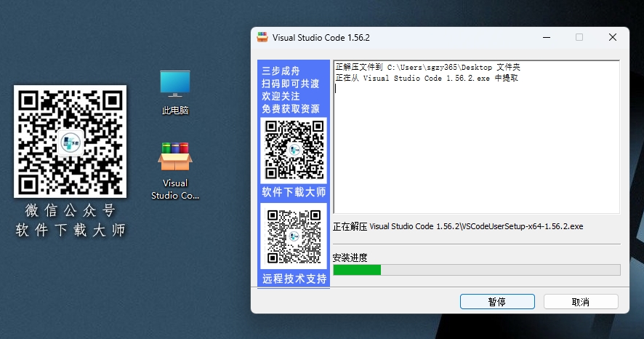Screen dimensions: 644x339
Task: Click the 安装进度 label
Action: click(x=350, y=258)
